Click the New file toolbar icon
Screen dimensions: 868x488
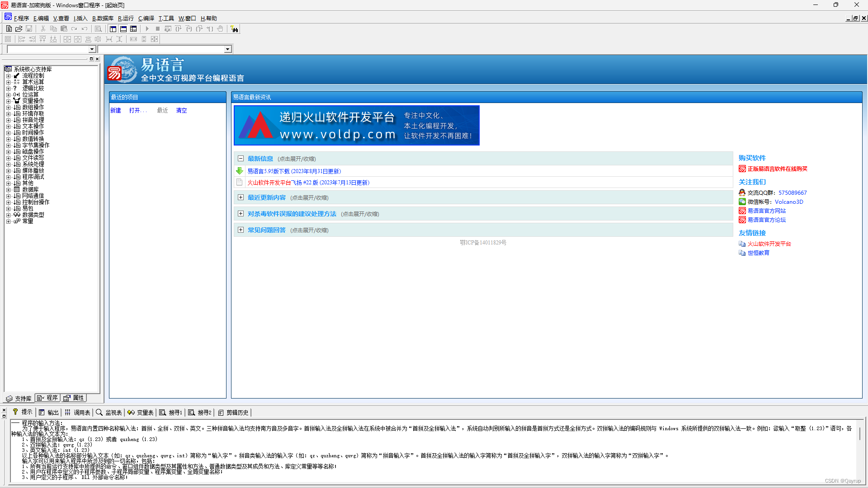pyautogui.click(x=9, y=28)
